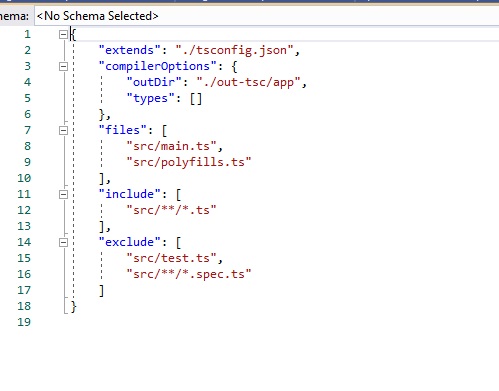Open the No Schema Selected dropdown
This screenshot has width=499, height=391.
(267, 16)
